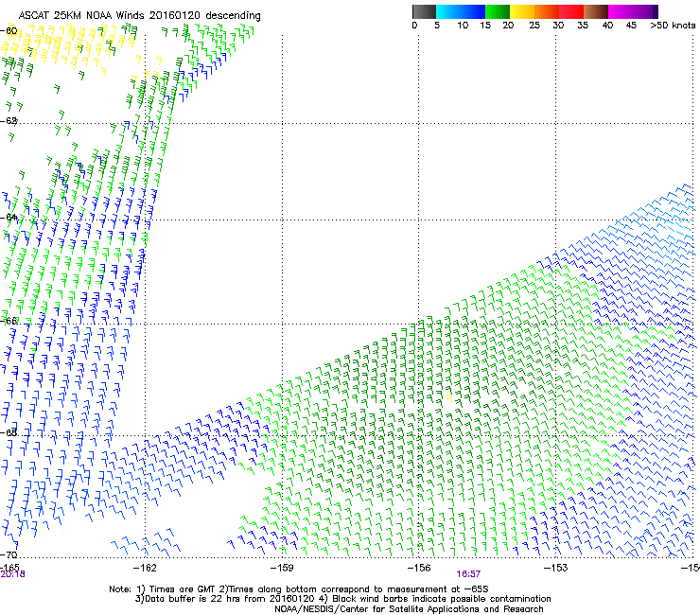Screen dimensions: 700x615
Task: Click the orange 25-30 knots legend segment
Action: click(x=547, y=11)
